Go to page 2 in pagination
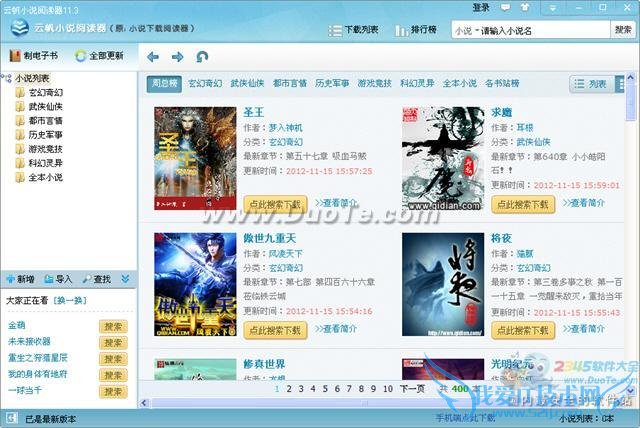 click(289, 389)
